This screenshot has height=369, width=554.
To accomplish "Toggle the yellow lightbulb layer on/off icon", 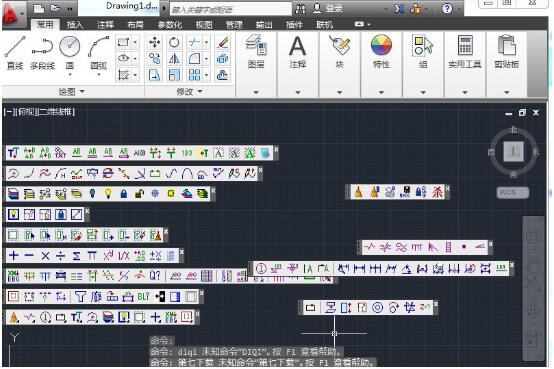I will tap(108, 193).
